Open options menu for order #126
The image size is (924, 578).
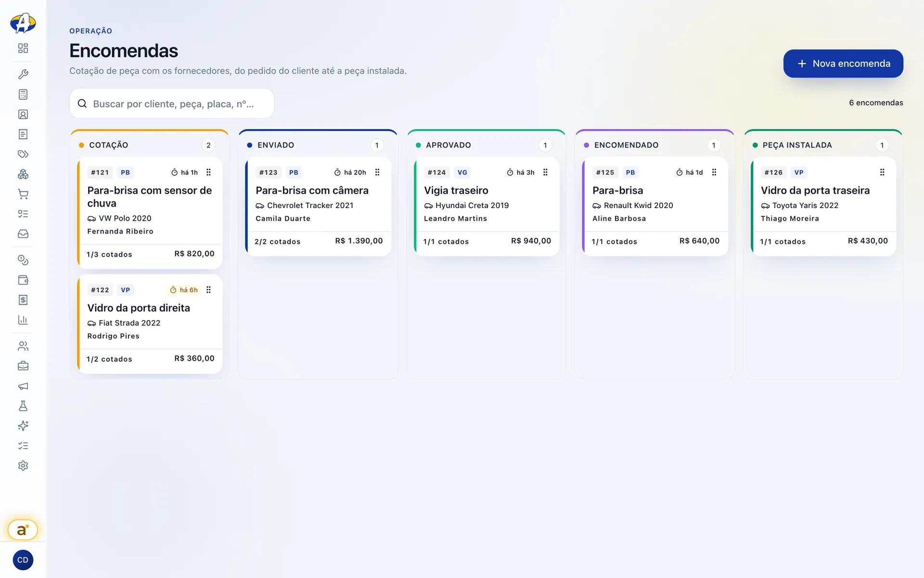click(x=882, y=172)
